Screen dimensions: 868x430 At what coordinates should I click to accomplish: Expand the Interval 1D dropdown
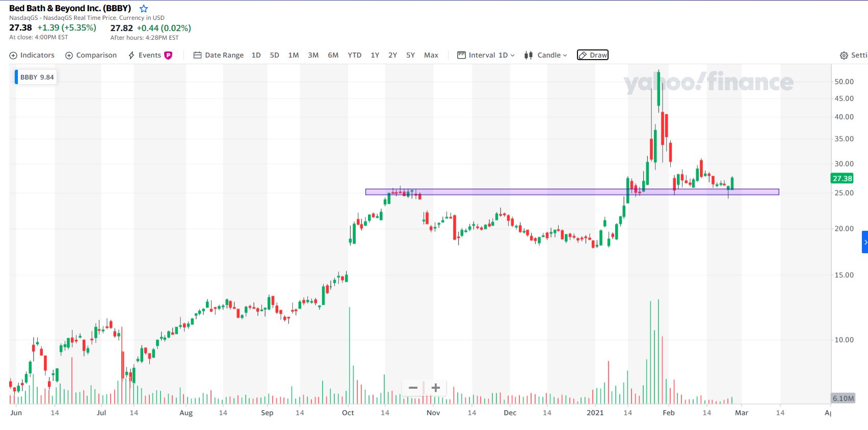click(486, 55)
